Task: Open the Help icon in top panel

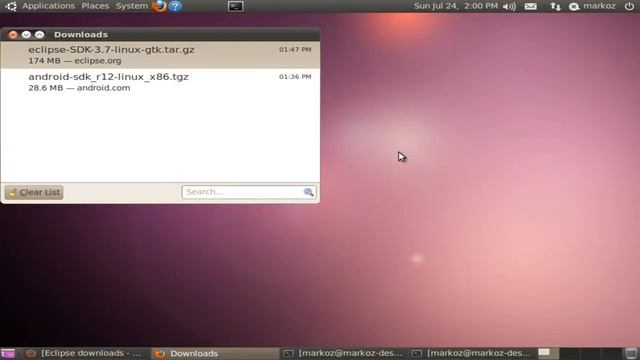Action: click(x=175, y=6)
